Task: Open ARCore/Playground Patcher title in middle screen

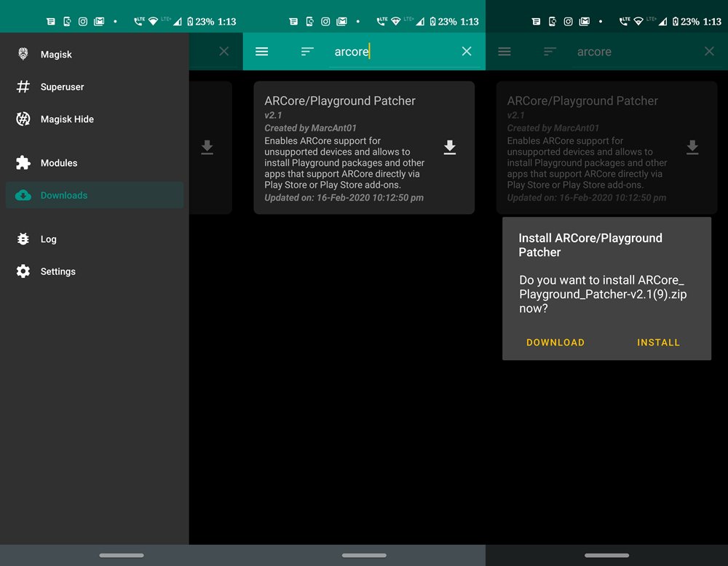Action: point(339,100)
